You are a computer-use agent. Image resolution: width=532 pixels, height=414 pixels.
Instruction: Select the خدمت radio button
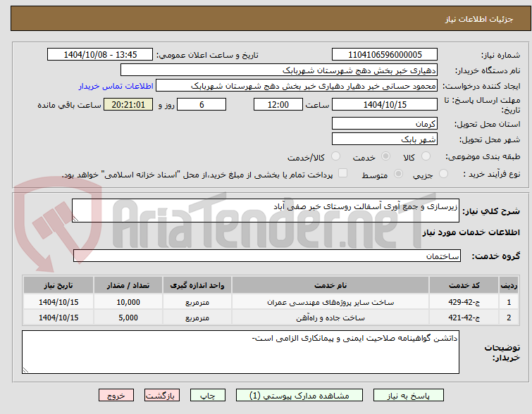[x=385, y=156]
